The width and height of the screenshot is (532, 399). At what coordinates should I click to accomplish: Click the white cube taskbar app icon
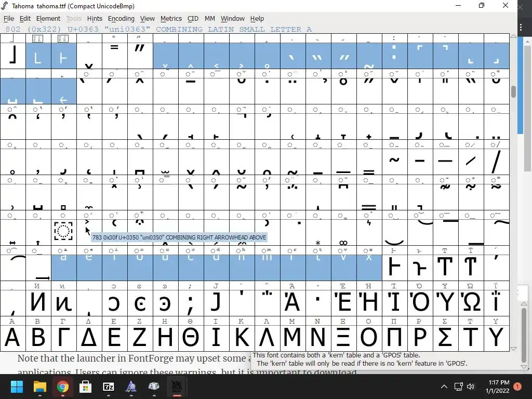point(154,387)
